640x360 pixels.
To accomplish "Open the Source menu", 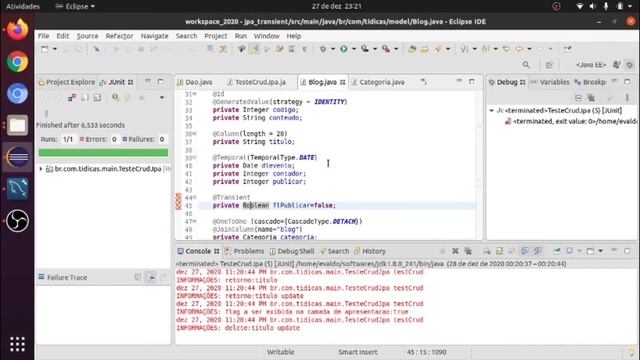I will (87, 36).
